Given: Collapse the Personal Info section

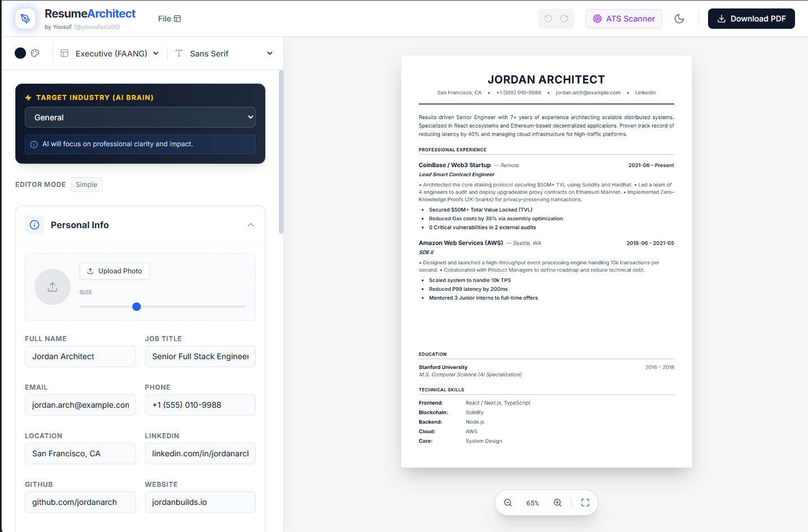Looking at the screenshot, I should click(251, 225).
